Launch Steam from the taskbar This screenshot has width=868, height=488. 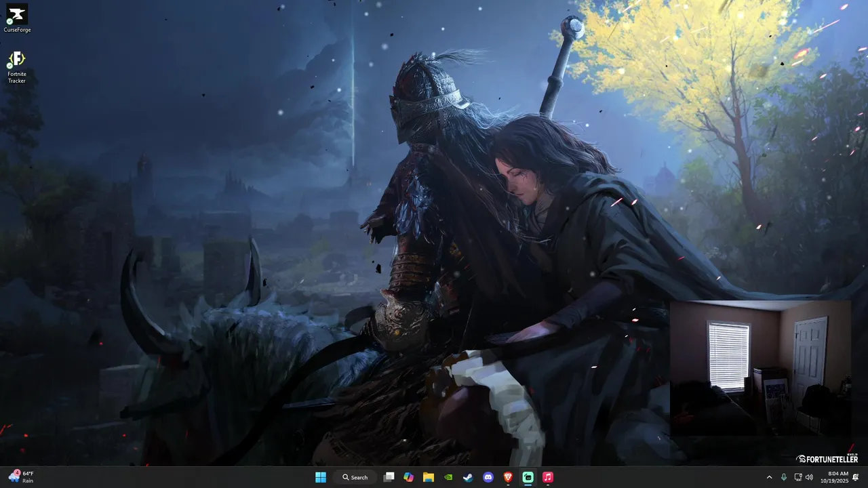tap(468, 477)
